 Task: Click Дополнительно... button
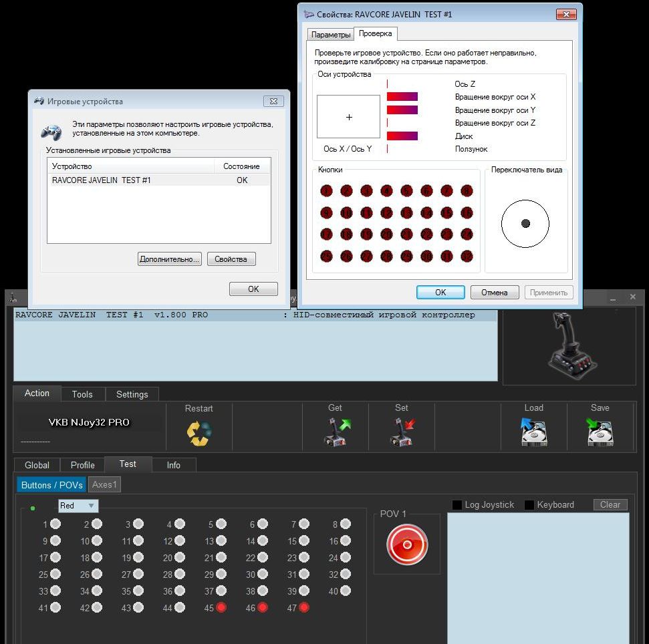pyautogui.click(x=169, y=259)
